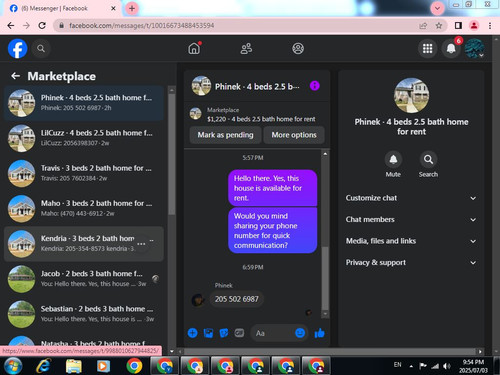This screenshot has width=500, height=375.
Task: Bookmark this page with the star icon
Action: coord(439,25)
